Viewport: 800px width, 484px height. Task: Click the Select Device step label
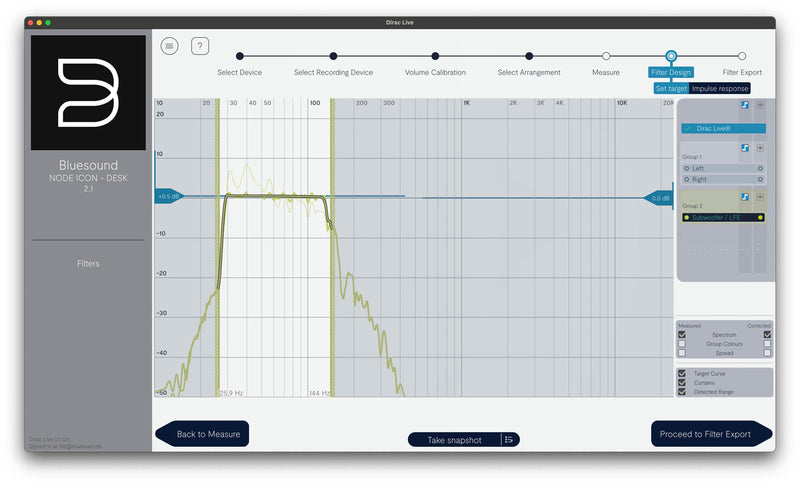pos(240,72)
